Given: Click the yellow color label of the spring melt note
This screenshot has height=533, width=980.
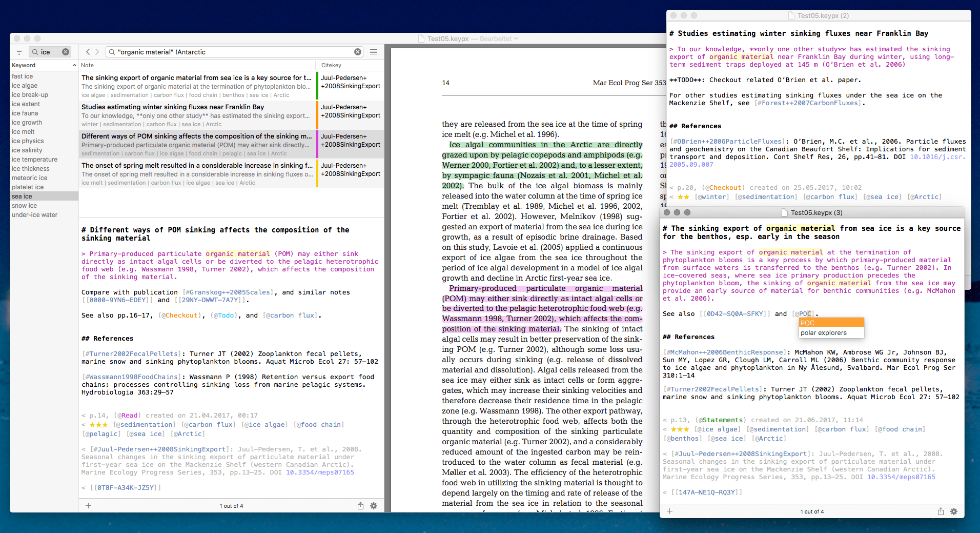Looking at the screenshot, I should pyautogui.click(x=317, y=173).
